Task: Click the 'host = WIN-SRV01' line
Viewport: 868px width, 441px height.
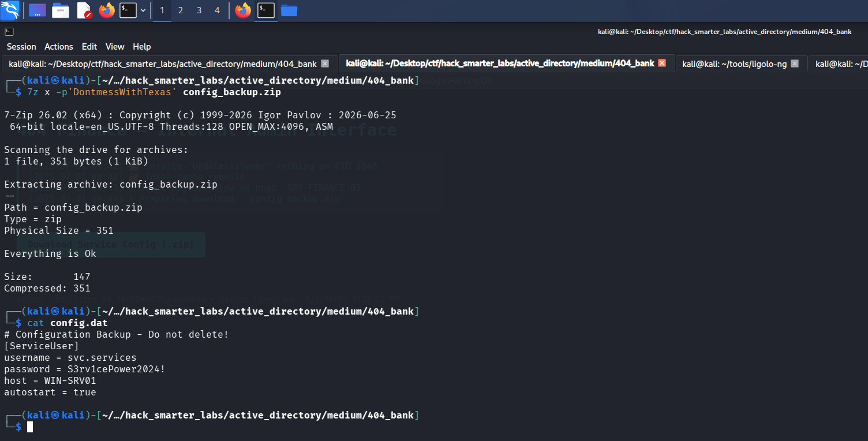Action: tap(50, 381)
